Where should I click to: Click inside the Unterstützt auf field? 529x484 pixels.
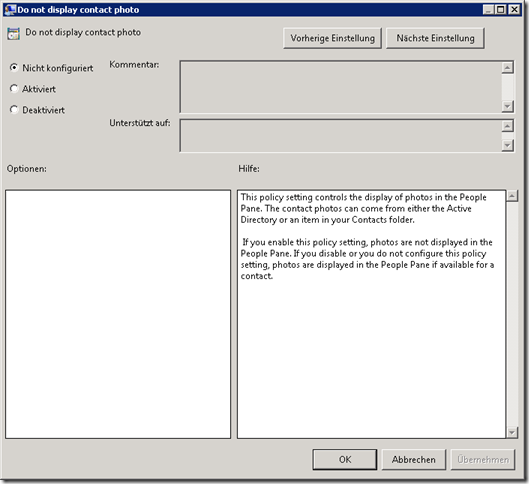click(341, 136)
